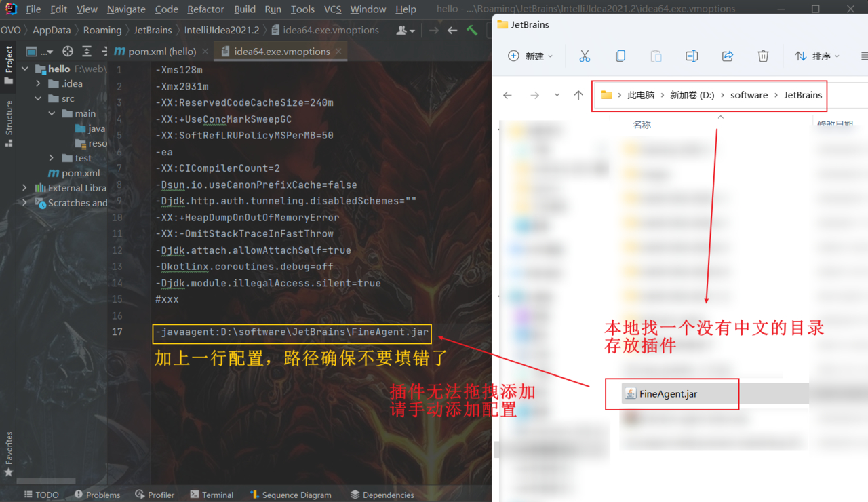The width and height of the screenshot is (868, 502).
Task: Click the Up directory arrow in Explorer
Action: (578, 95)
